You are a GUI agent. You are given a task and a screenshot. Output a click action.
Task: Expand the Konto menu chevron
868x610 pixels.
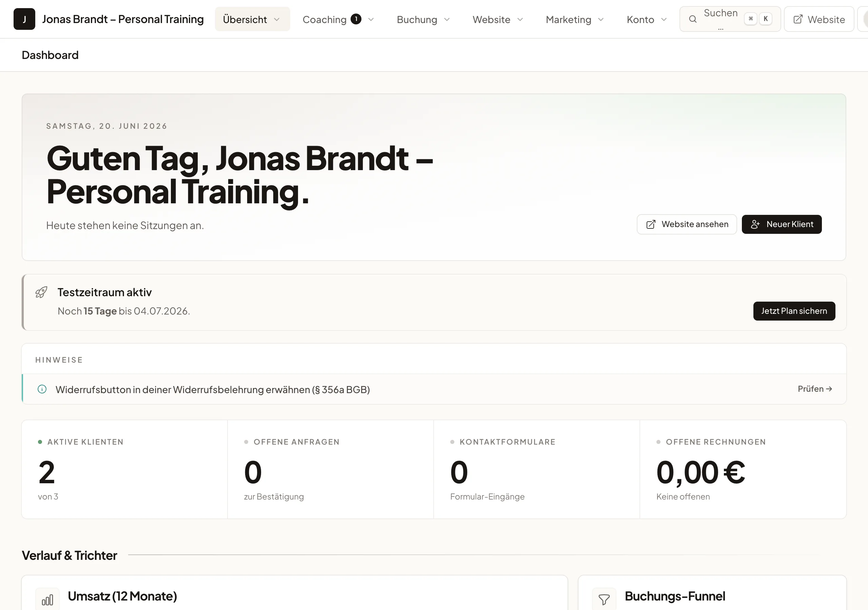tap(664, 19)
